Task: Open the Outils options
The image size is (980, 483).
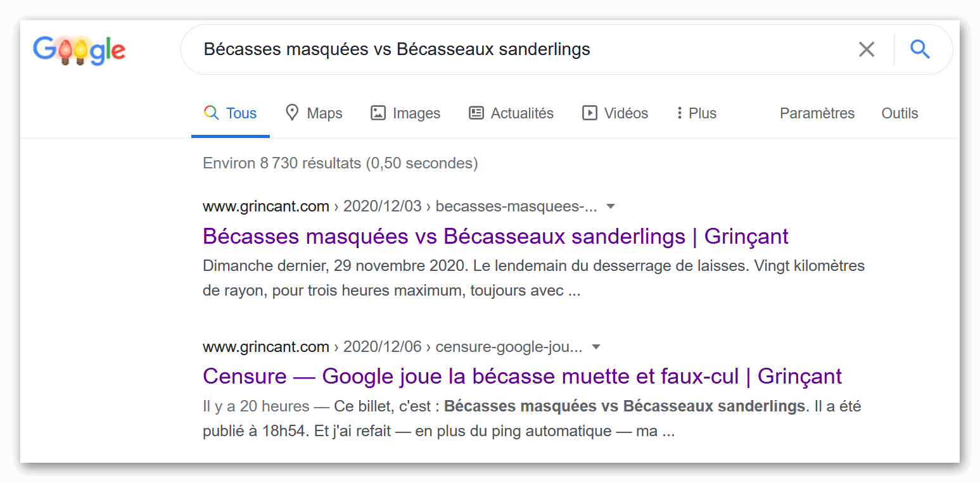Action: point(900,113)
